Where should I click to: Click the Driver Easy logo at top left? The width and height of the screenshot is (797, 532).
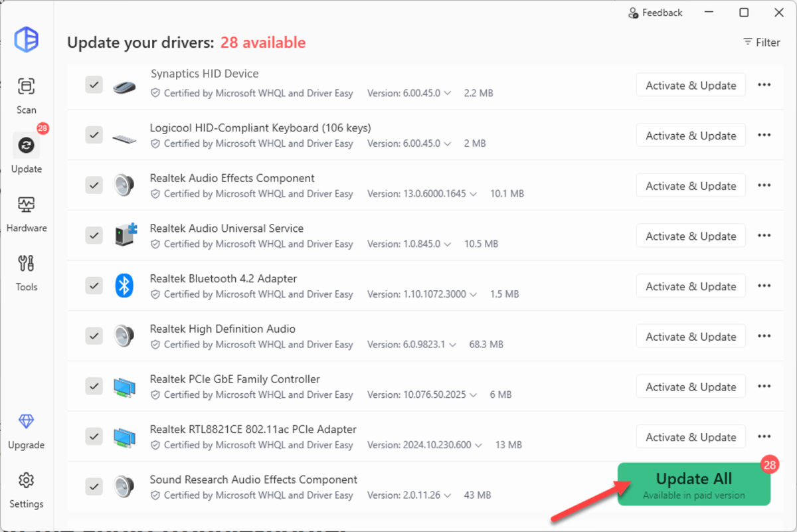pos(27,40)
